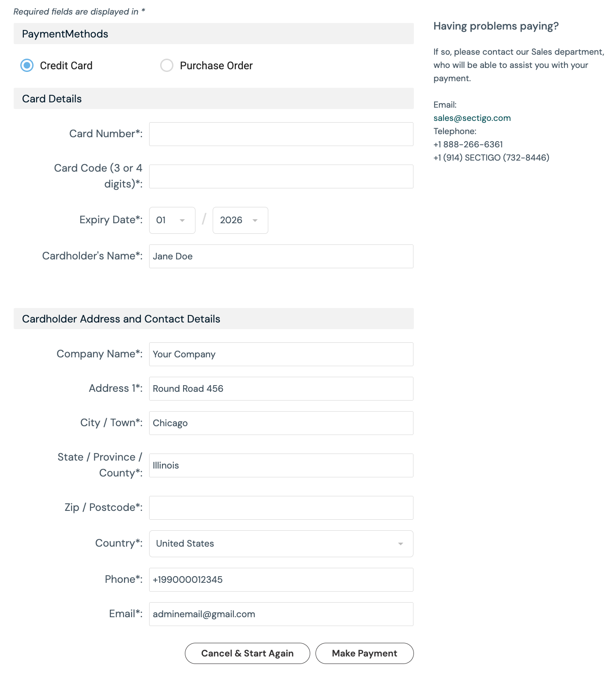Click the State / Province / County field
The image size is (616, 675).
click(281, 465)
